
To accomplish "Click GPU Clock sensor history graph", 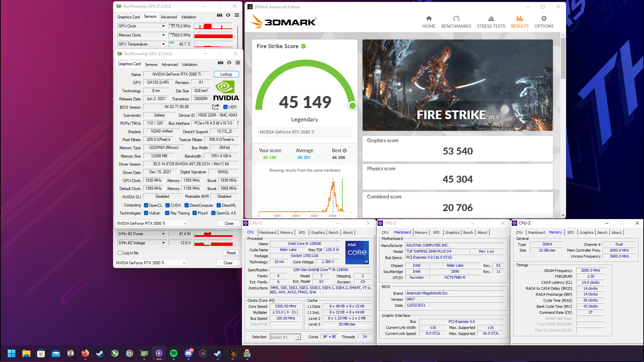I will click(213, 26).
